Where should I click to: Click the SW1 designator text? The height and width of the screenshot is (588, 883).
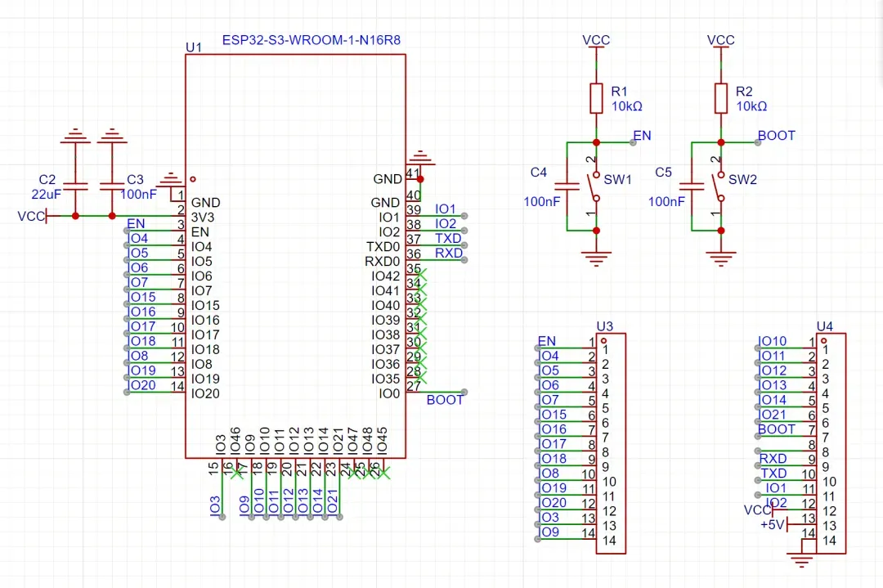(x=618, y=180)
